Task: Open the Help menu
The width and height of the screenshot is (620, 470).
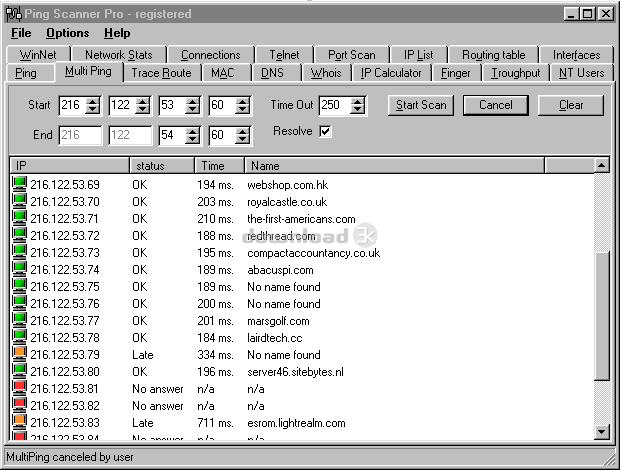Action: (117, 33)
